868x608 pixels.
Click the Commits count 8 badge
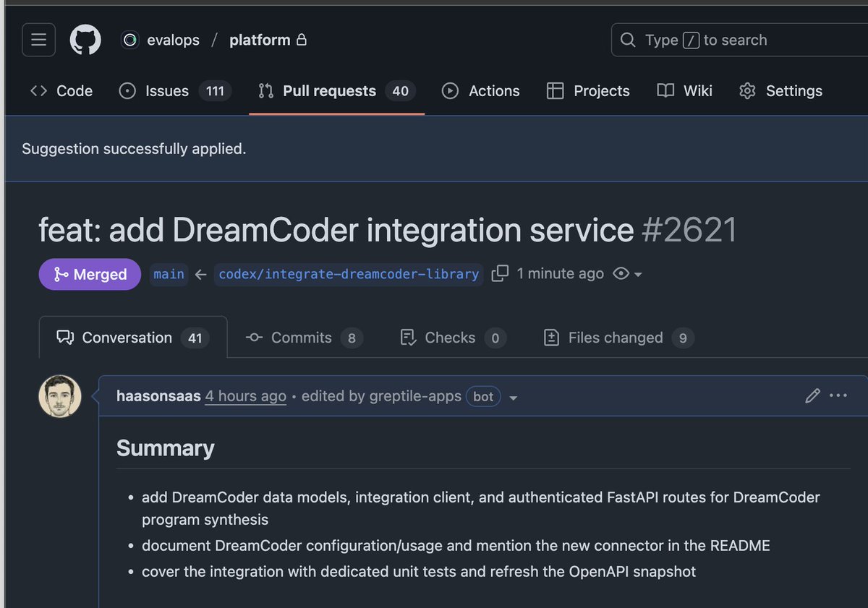pyautogui.click(x=352, y=338)
